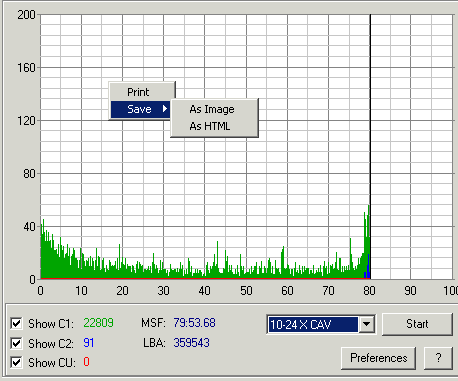458x381 pixels.
Task: Disable the Show CU checkbox
Action: click(x=16, y=362)
